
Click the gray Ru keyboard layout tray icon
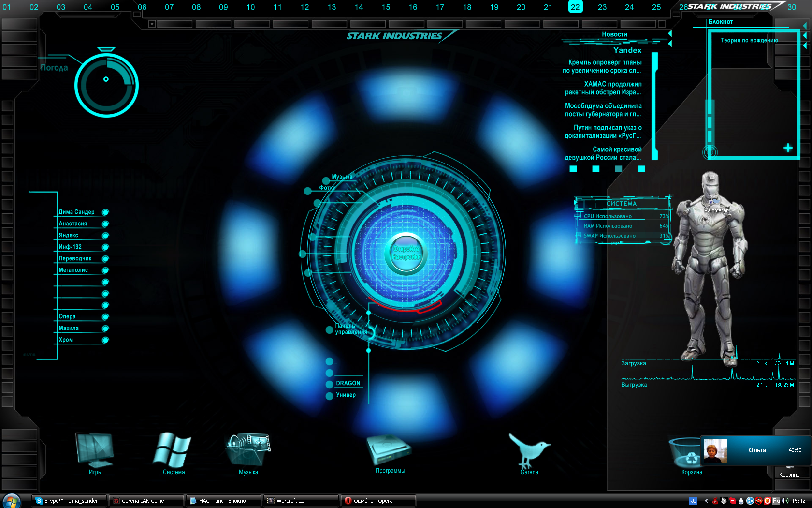(776, 501)
